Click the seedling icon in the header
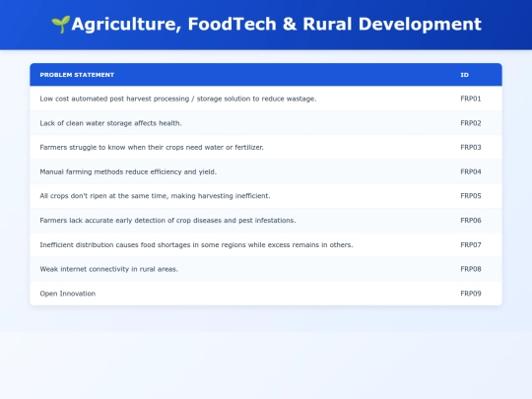 (61, 25)
